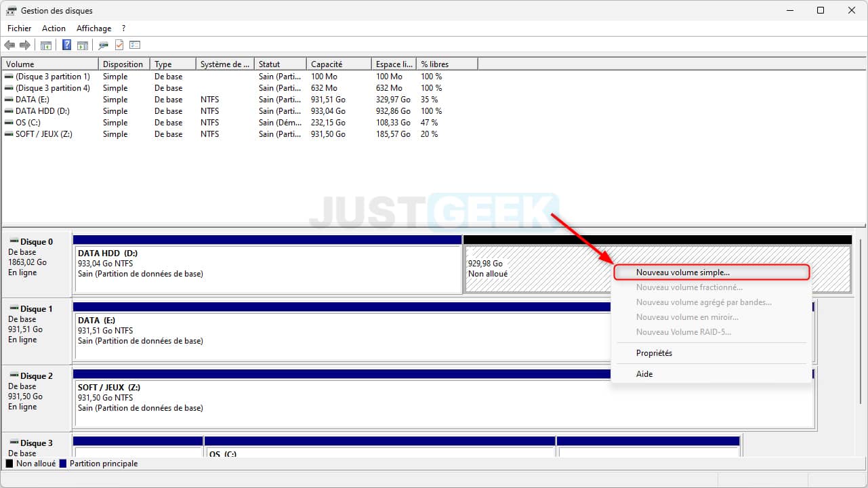The image size is (868, 488).
Task: Select the (Disque 3 partition 4) volume row
Action: (240, 88)
